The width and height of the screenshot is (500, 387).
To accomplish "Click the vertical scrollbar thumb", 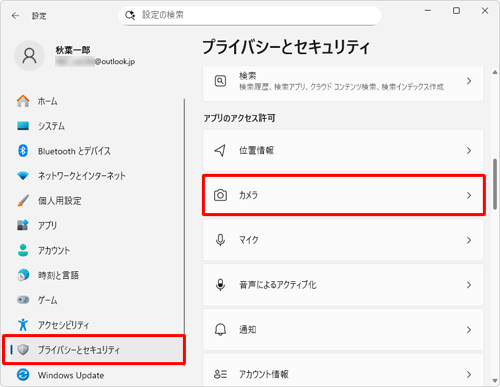I will 495,184.
